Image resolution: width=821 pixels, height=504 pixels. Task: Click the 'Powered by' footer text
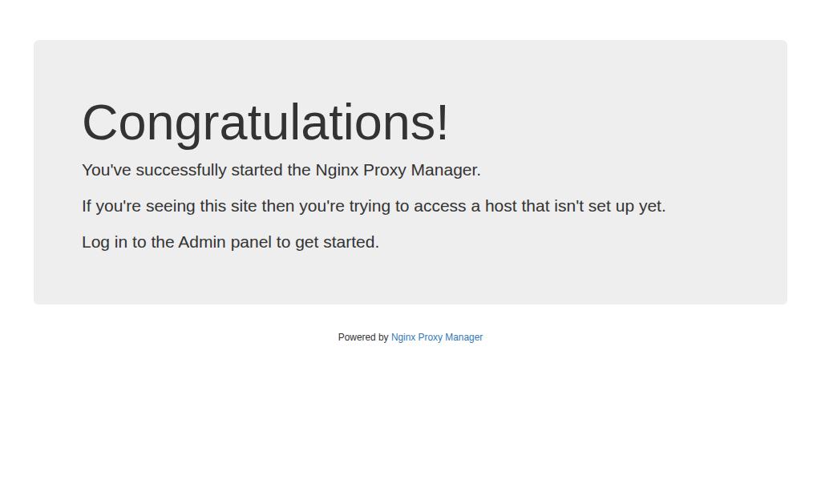363,337
